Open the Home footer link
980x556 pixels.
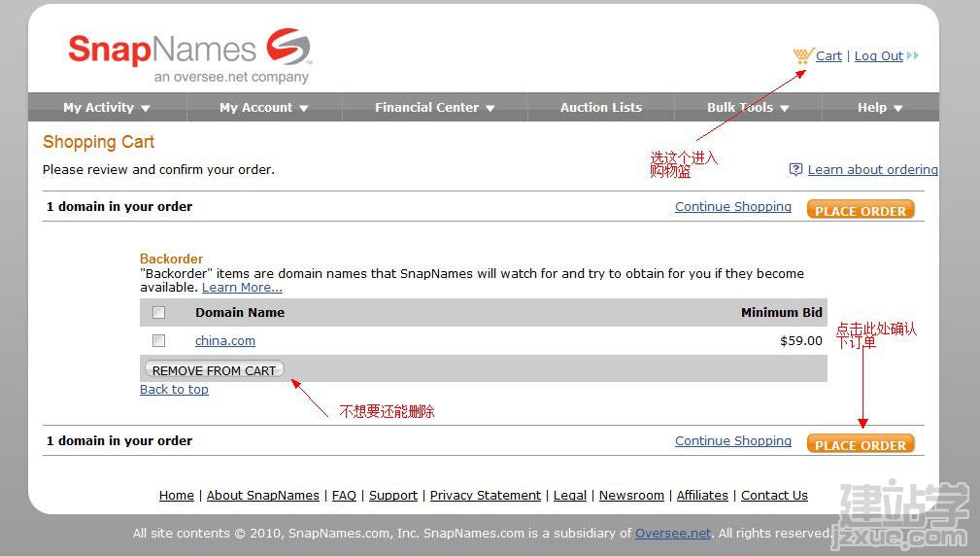176,496
